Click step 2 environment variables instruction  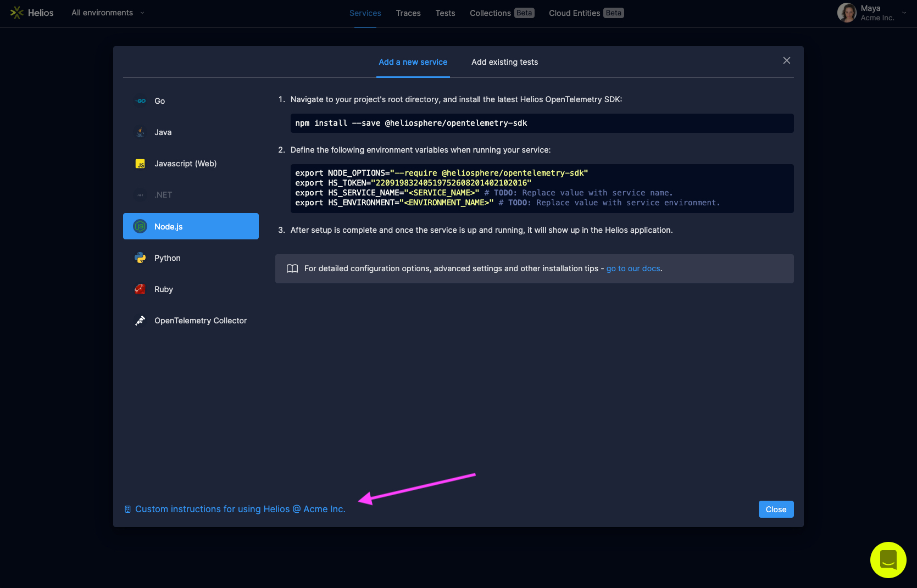(x=420, y=150)
